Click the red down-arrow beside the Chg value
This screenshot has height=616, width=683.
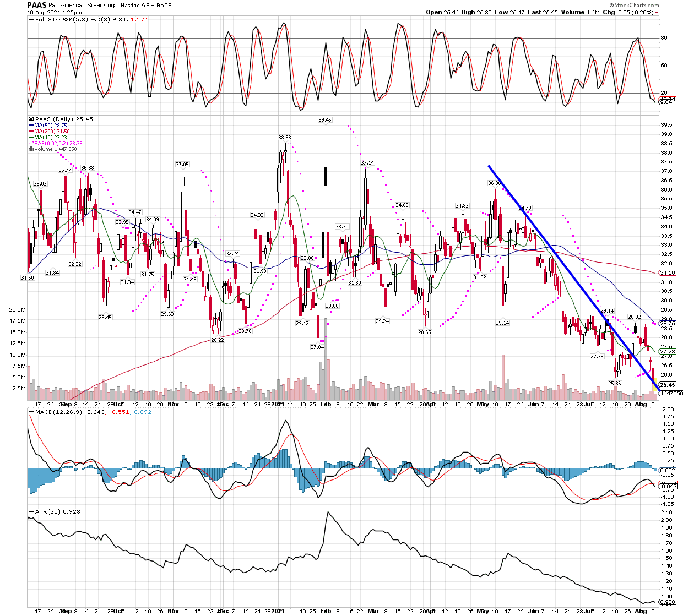pyautogui.click(x=657, y=13)
